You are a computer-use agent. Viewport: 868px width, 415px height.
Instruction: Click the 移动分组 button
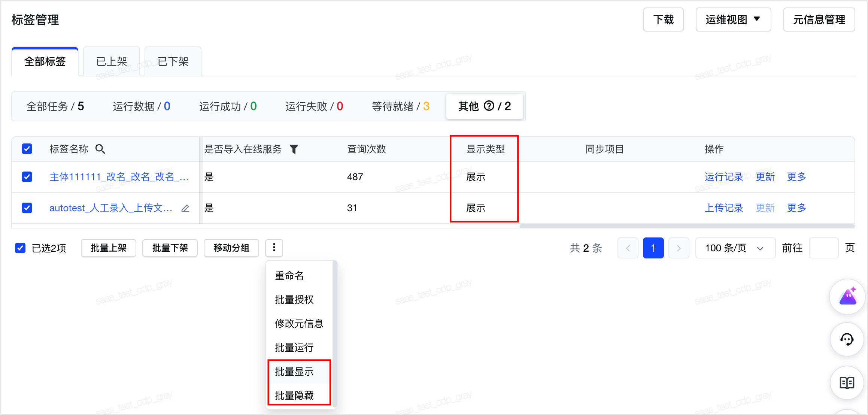[x=231, y=248]
